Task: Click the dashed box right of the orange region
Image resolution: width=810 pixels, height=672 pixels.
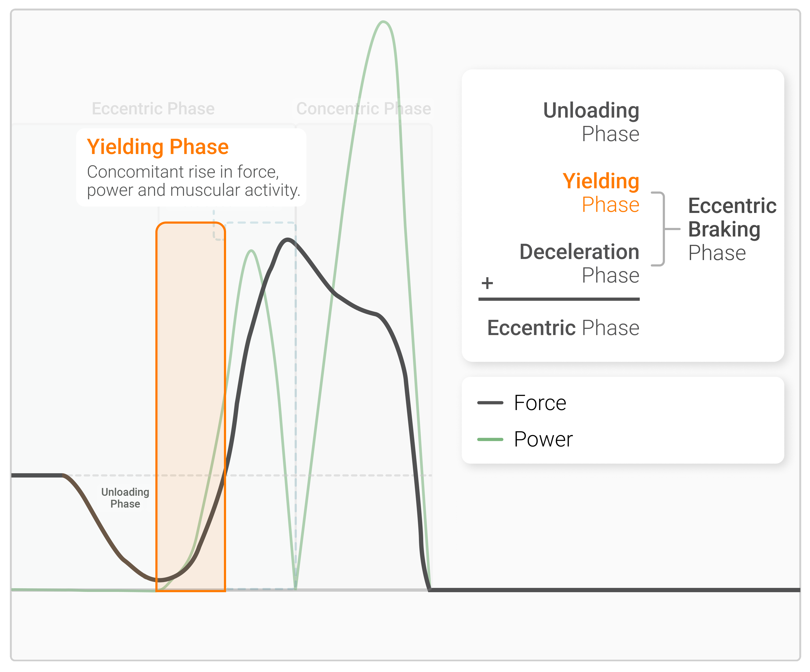Action: (261, 405)
